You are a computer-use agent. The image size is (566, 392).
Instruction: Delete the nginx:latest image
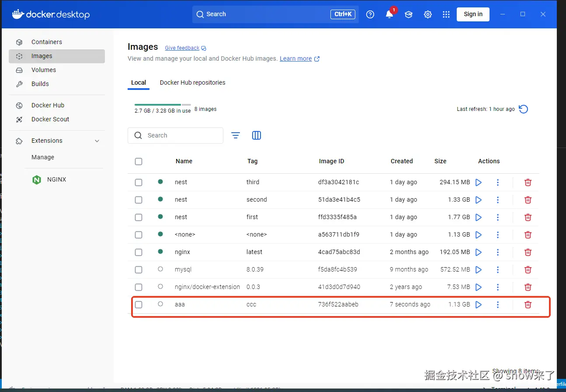click(528, 252)
